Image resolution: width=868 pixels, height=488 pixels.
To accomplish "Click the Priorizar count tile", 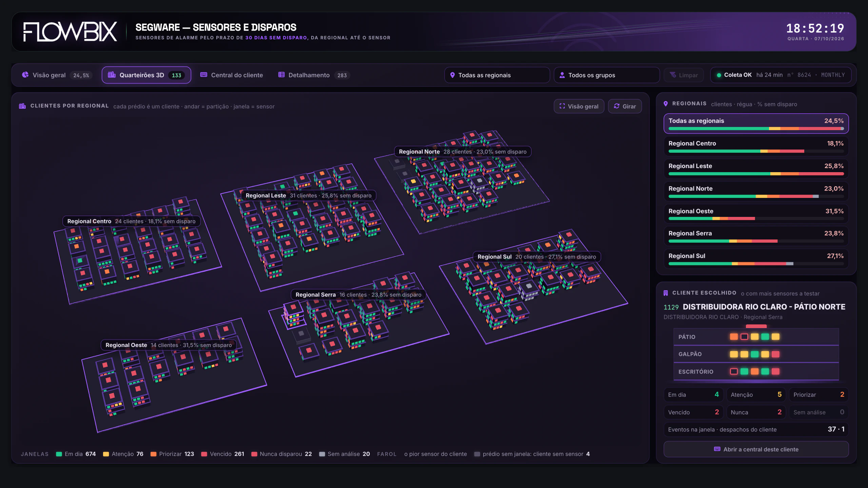I will point(819,394).
